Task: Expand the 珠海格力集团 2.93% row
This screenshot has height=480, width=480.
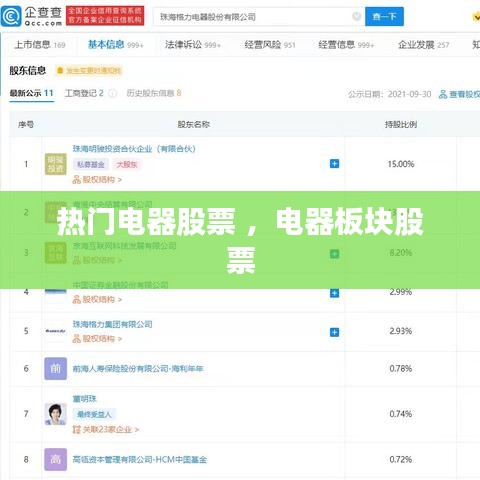Action: [x=334, y=332]
